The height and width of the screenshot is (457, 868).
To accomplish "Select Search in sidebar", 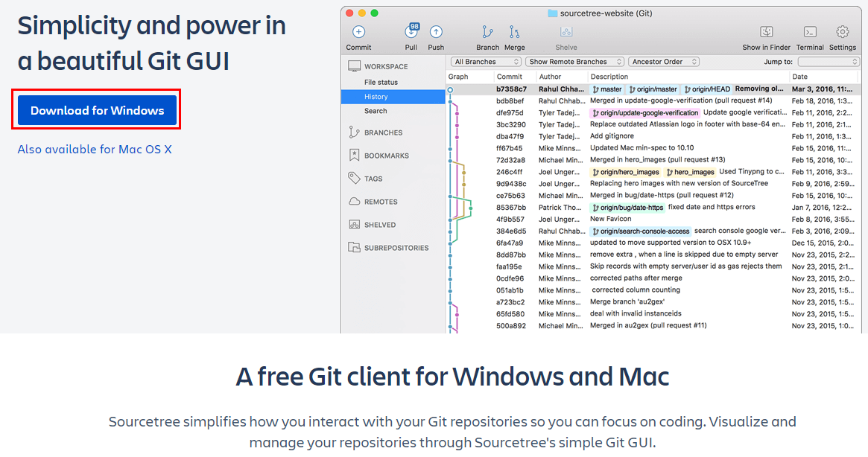I will (x=376, y=111).
